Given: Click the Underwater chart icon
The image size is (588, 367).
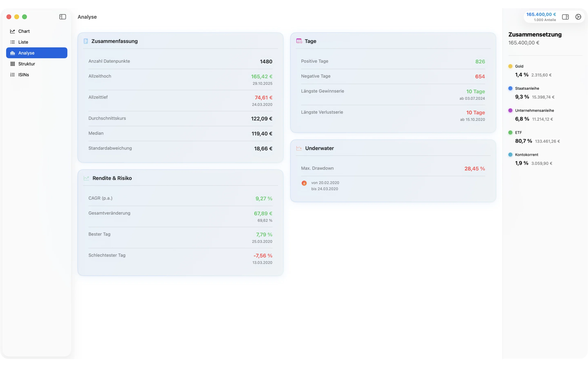Looking at the screenshot, I should coord(299,148).
